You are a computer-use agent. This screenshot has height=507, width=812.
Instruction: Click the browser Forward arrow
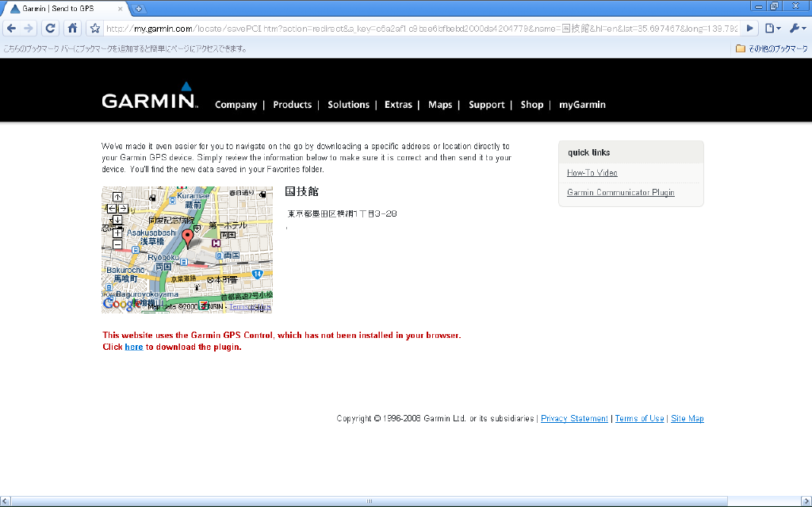[29, 28]
